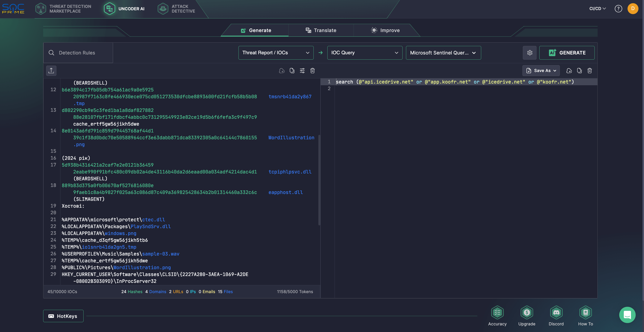Expand the Threat Report / IOCs dropdown
644x332 pixels.
pyautogui.click(x=276, y=53)
